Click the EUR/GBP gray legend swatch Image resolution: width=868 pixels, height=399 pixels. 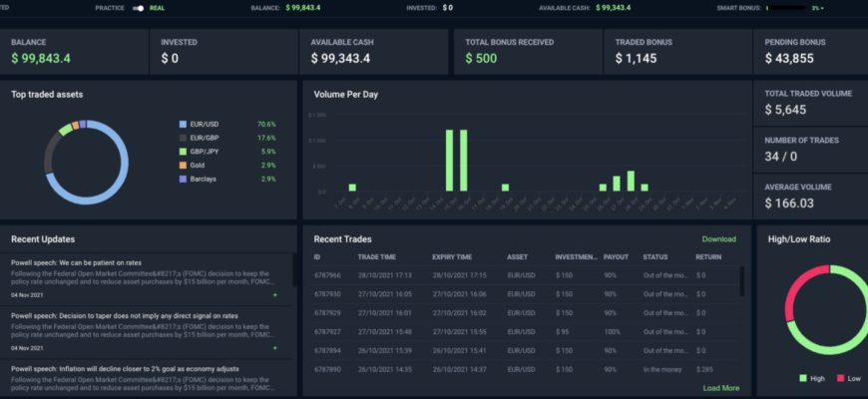click(x=183, y=138)
